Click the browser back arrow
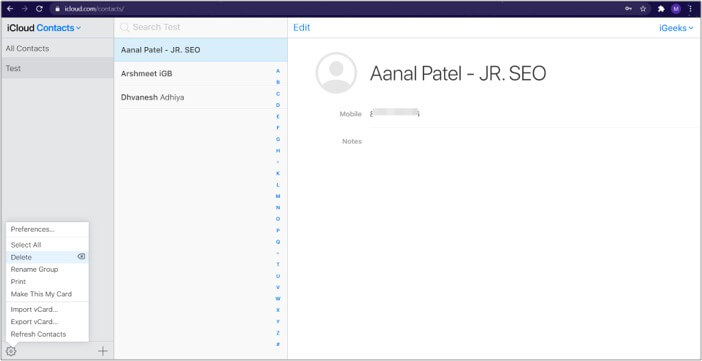Screen dimensions: 702x361 point(10,9)
